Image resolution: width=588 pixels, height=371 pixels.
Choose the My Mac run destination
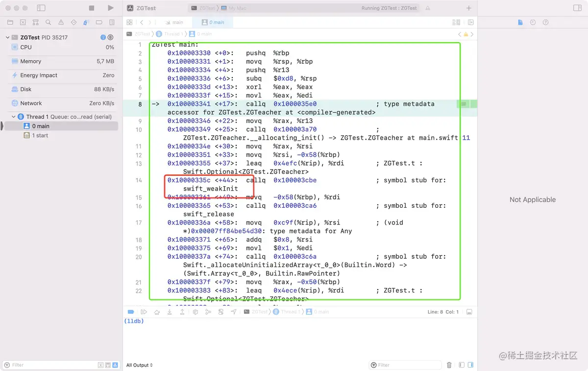(x=234, y=8)
